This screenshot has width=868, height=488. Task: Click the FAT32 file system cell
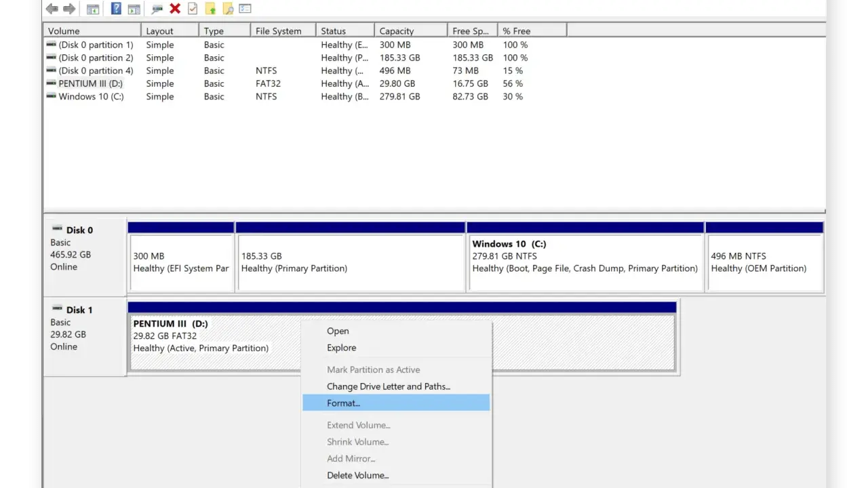coord(268,83)
